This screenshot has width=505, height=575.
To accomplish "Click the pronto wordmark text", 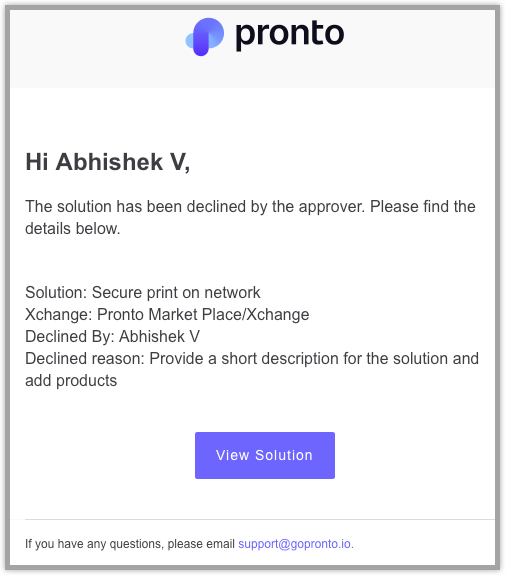I will (x=289, y=34).
